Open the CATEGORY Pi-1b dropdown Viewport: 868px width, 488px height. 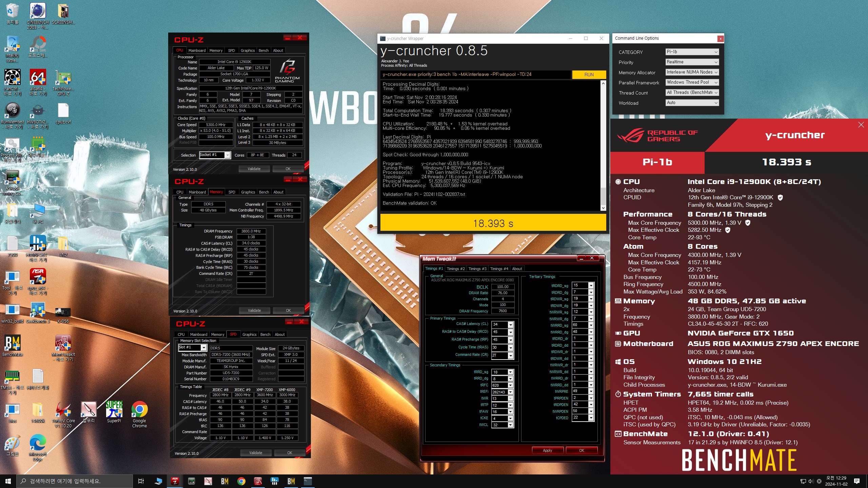pyautogui.click(x=692, y=52)
